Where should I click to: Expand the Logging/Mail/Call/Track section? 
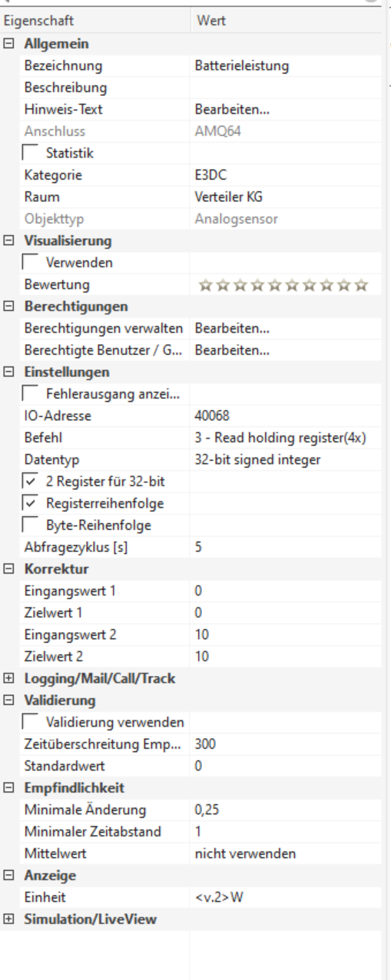(x=8, y=677)
